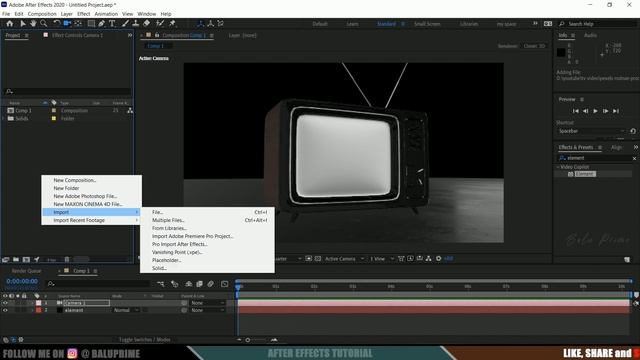Expand Layer Switches pane at timeline bottom left
The width and height of the screenshot is (640, 360).
[6, 340]
